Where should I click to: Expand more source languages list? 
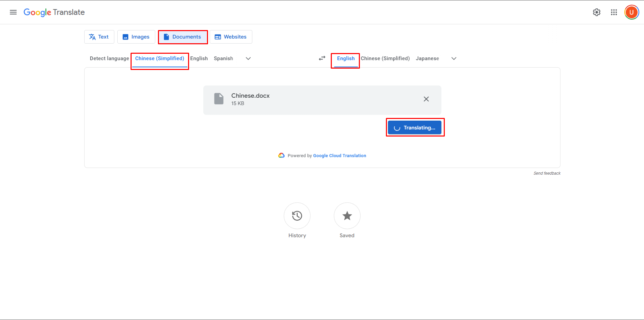pos(248,58)
